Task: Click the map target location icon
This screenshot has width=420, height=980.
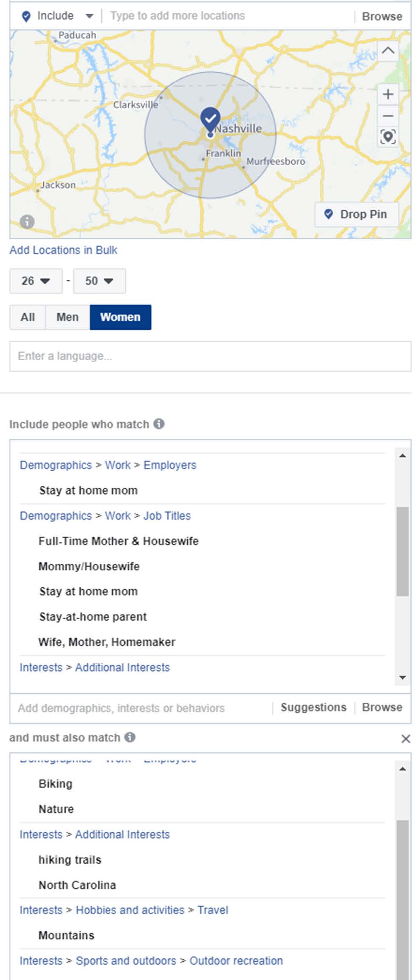Action: pyautogui.click(x=387, y=137)
